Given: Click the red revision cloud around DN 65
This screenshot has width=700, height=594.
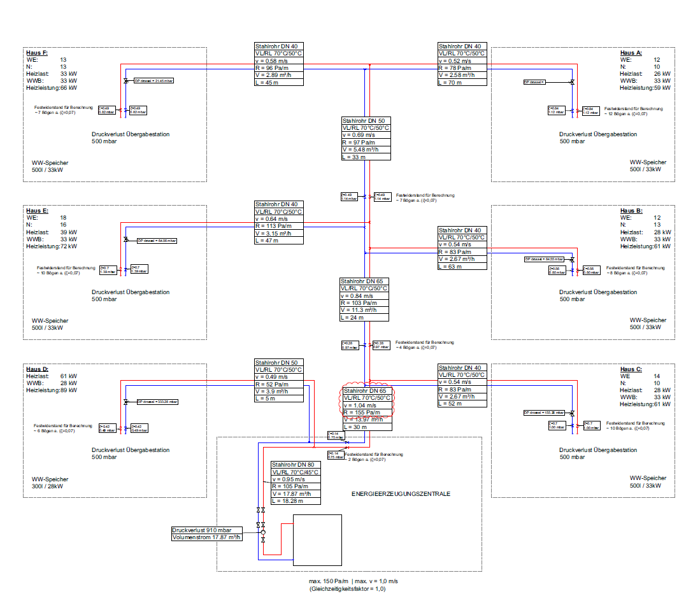Looking at the screenshot, I should click(366, 401).
